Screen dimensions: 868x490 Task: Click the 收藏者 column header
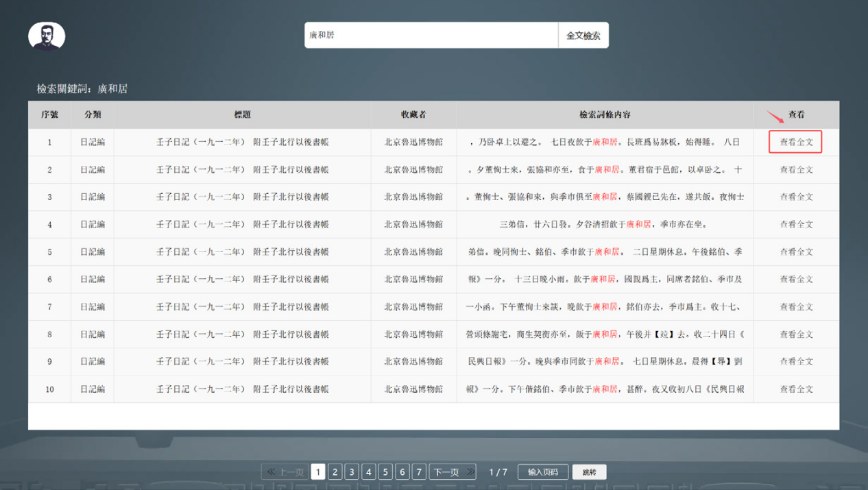point(413,115)
